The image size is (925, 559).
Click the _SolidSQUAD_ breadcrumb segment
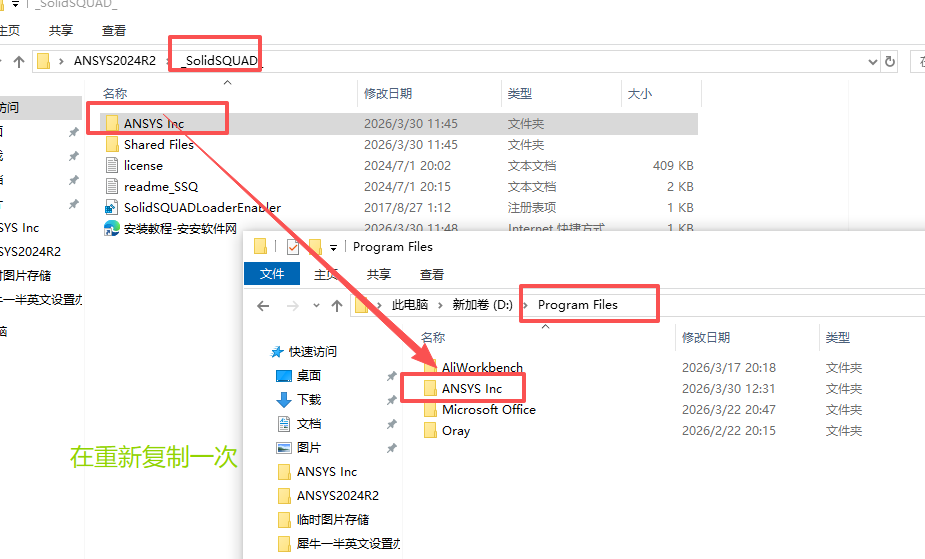point(222,61)
